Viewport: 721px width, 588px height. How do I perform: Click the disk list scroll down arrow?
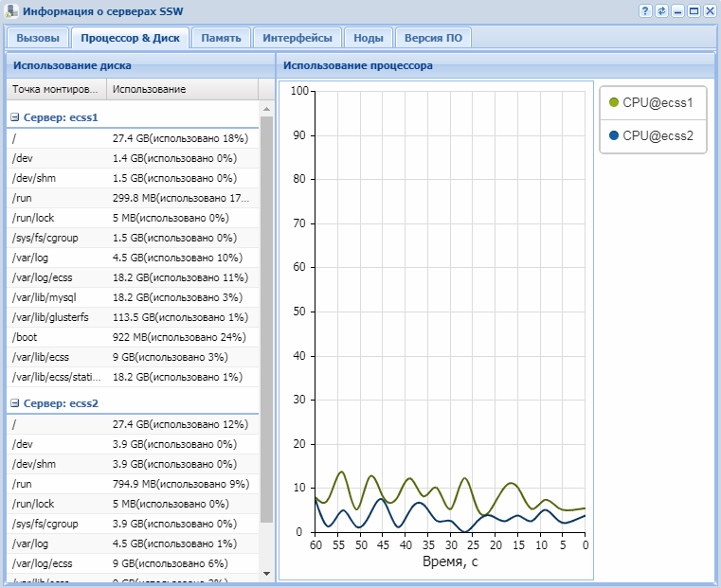266,573
